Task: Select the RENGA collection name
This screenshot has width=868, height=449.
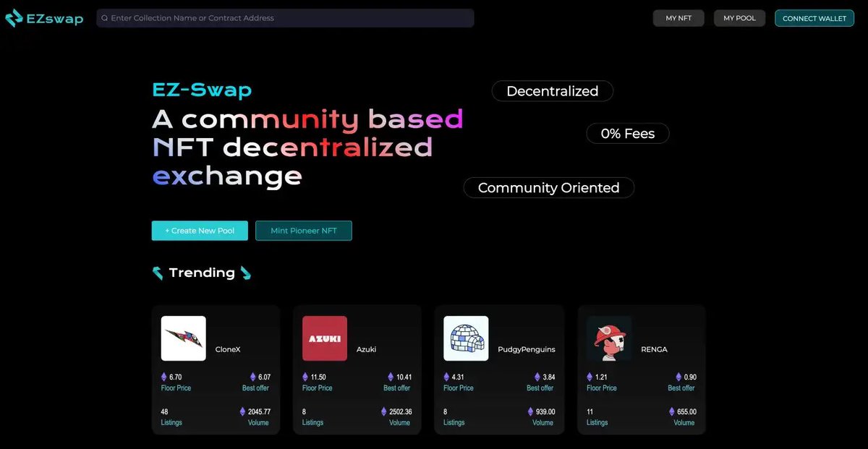Action: tap(654, 349)
